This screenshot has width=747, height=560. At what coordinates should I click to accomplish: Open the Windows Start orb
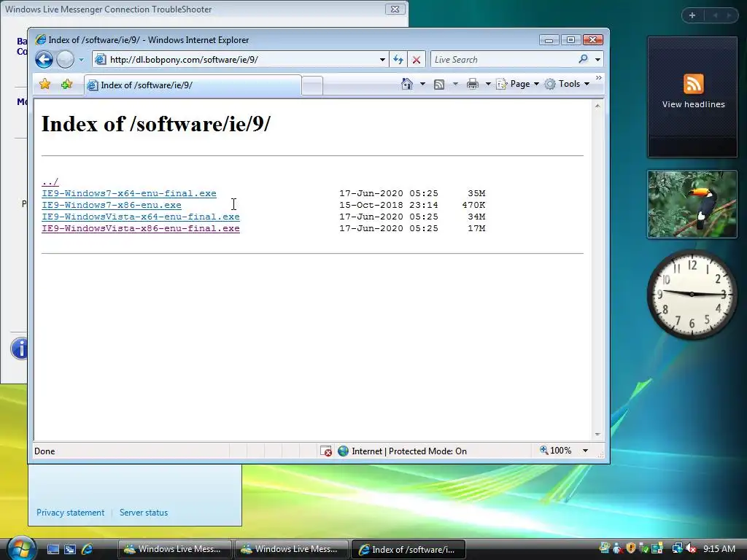tap(20, 548)
